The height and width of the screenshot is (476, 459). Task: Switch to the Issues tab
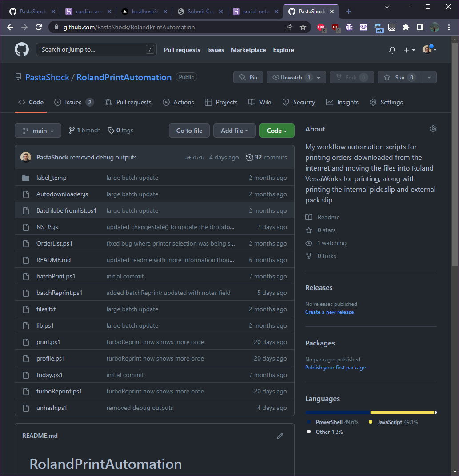click(73, 102)
